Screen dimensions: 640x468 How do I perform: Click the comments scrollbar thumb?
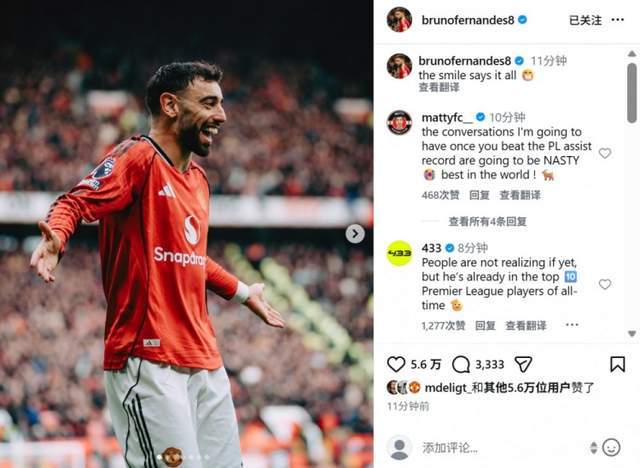[x=632, y=93]
